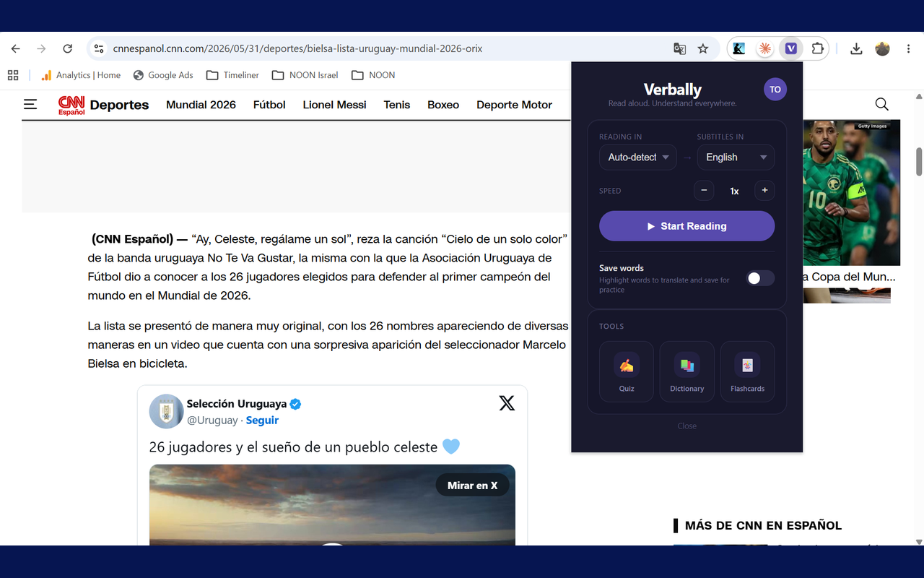The image size is (924, 578).
Task: Open the Flashcards tool
Action: coord(747,371)
